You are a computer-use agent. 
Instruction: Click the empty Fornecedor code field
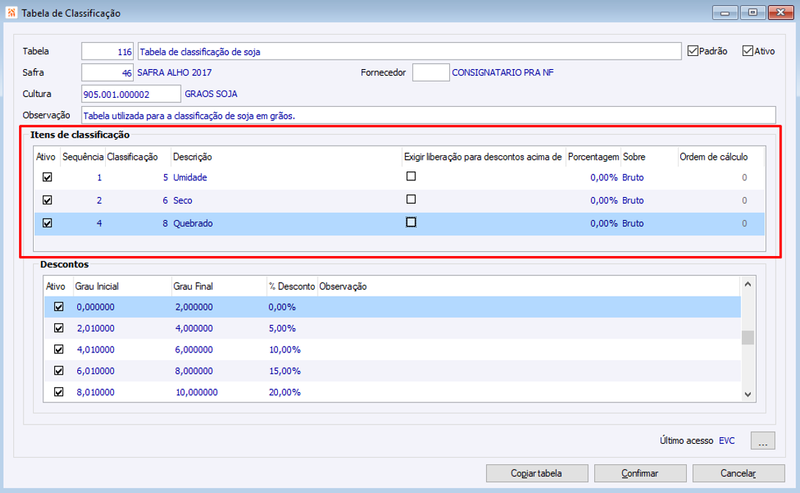[x=431, y=72]
